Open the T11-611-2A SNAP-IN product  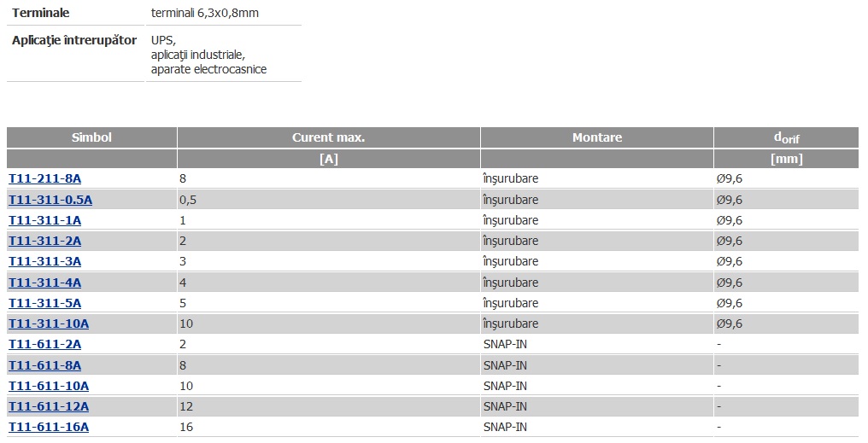point(44,344)
